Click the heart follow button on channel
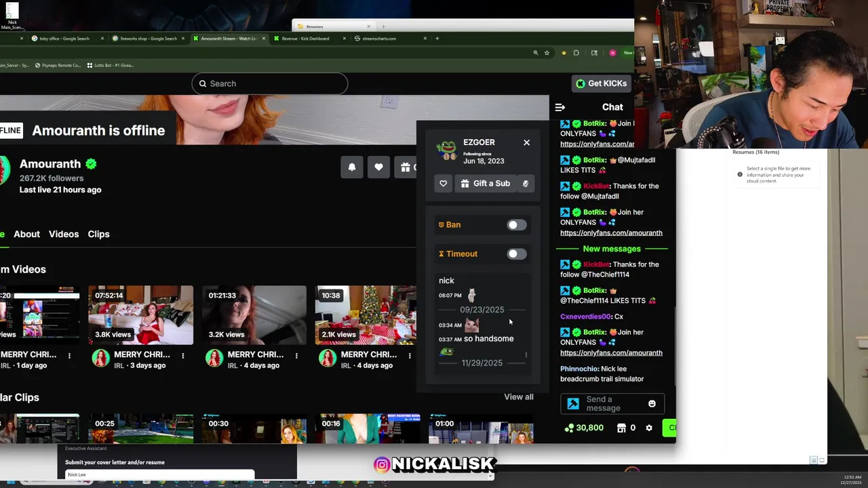Viewport: 868px width, 488px height. (x=378, y=167)
